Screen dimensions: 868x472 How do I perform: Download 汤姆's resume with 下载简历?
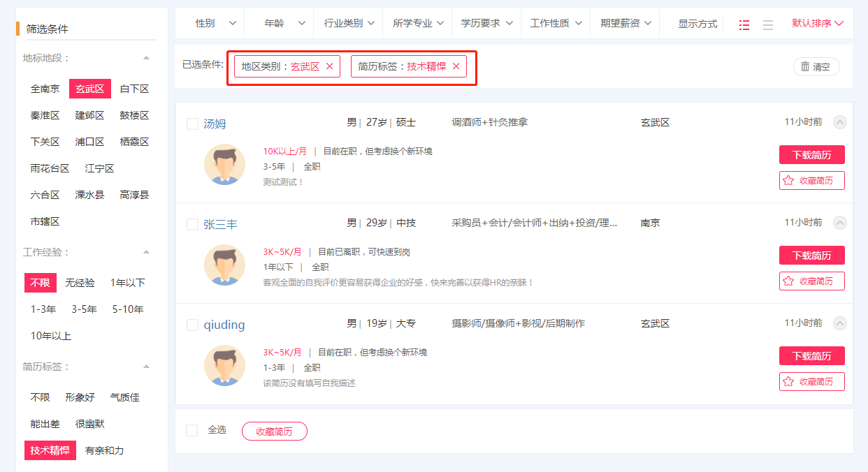[x=811, y=154]
